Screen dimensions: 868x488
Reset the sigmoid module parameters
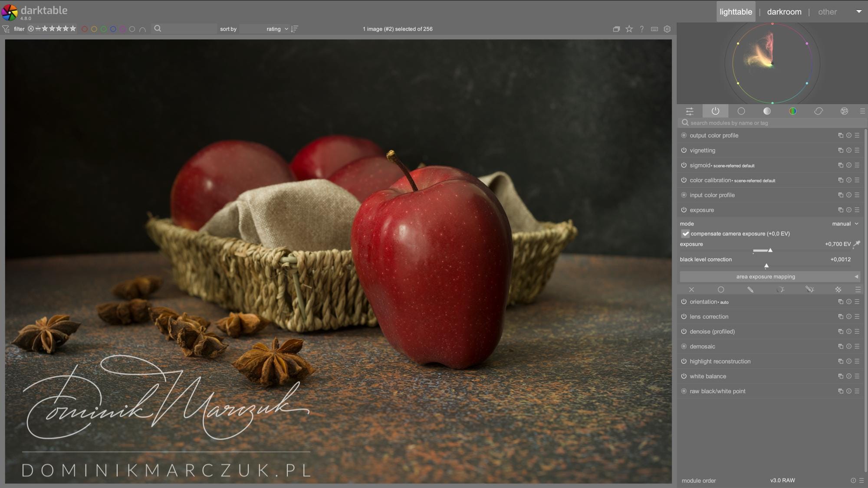click(849, 165)
